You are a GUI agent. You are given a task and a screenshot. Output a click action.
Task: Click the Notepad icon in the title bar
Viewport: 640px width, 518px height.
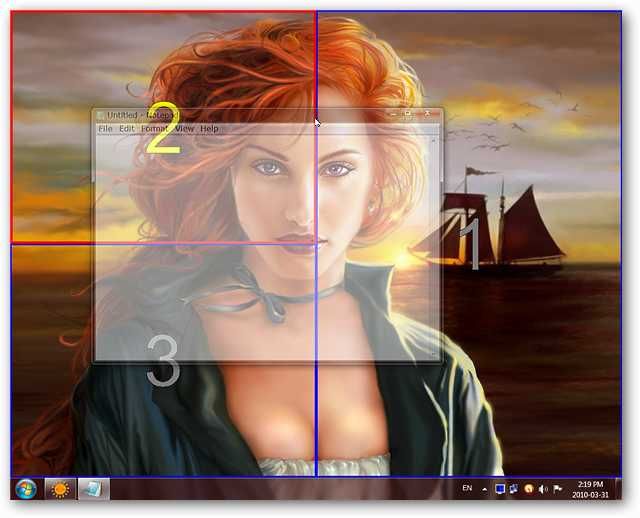pyautogui.click(x=100, y=116)
